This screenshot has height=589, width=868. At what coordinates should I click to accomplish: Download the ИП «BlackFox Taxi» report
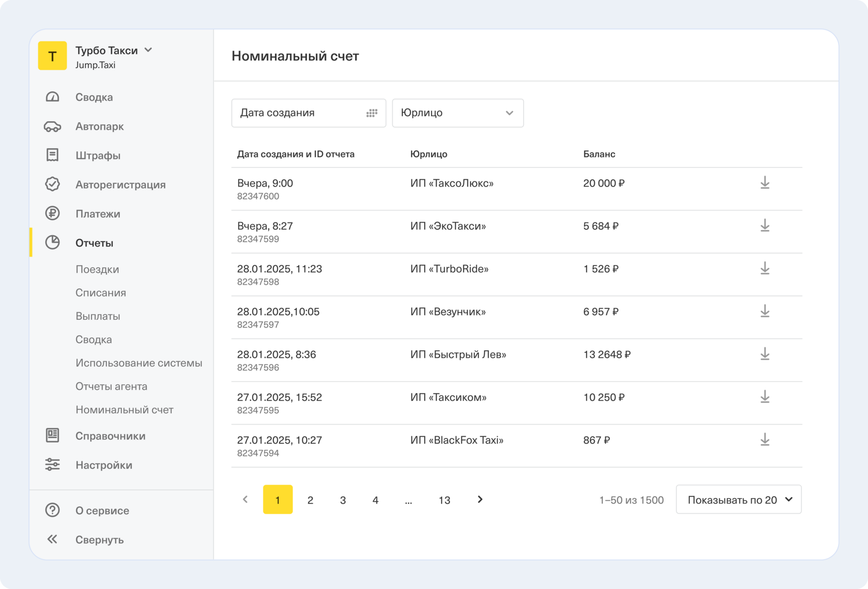[x=765, y=440]
